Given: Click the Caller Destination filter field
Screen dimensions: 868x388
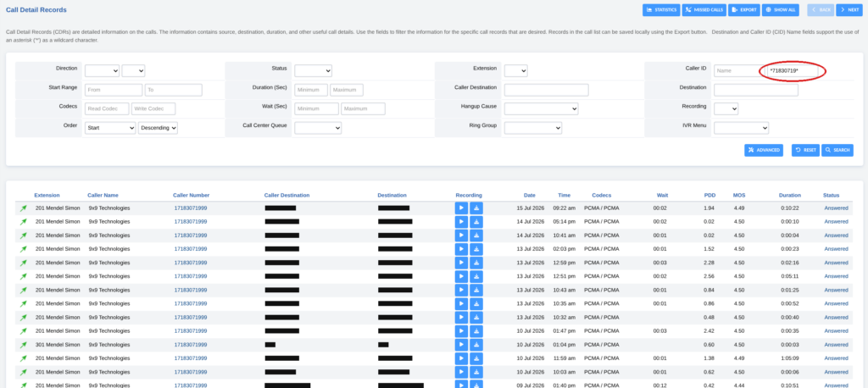Looking at the screenshot, I should 547,90.
